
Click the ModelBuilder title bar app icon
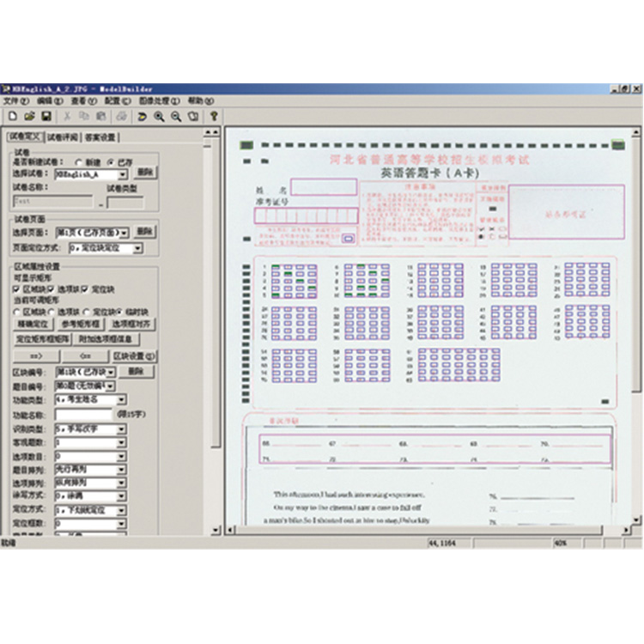pyautogui.click(x=6, y=88)
